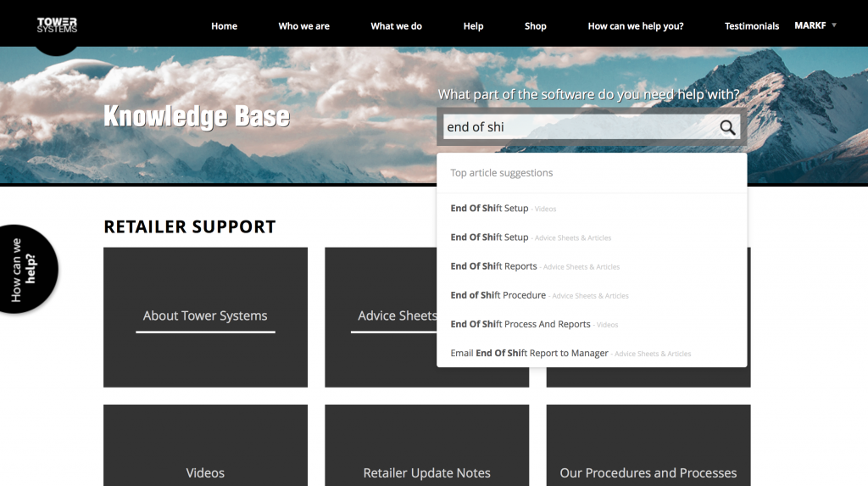The height and width of the screenshot is (486, 868).
Task: Select Email End Of Shift Report to Manager
Action: [x=591, y=353]
